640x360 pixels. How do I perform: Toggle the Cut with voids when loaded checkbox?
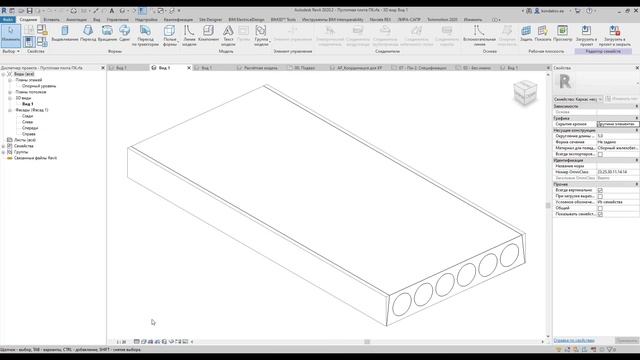click(600, 196)
